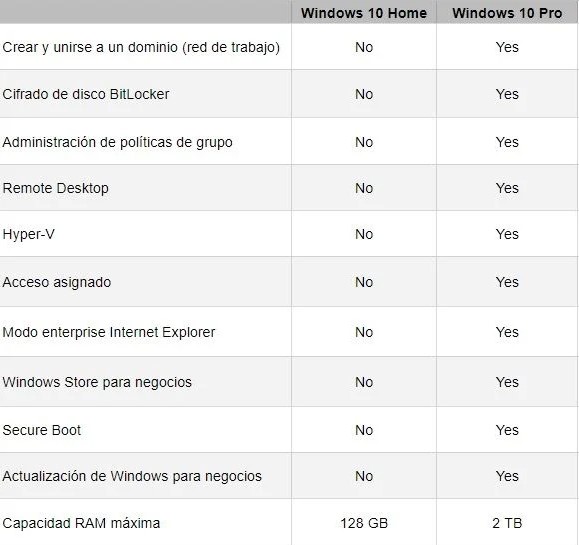
Task: Click the 128 GB value cell
Action: [x=364, y=523]
